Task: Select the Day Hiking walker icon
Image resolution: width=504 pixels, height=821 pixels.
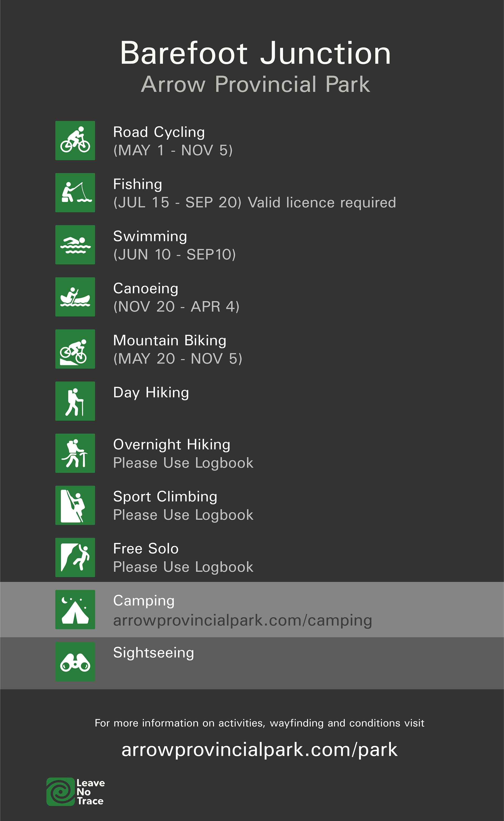Action: pyautogui.click(x=75, y=401)
